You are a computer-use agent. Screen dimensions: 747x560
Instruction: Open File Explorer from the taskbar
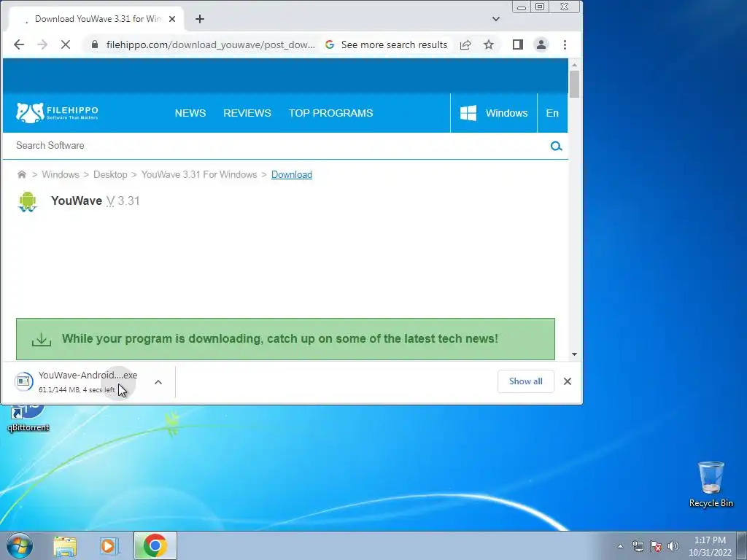(65, 545)
